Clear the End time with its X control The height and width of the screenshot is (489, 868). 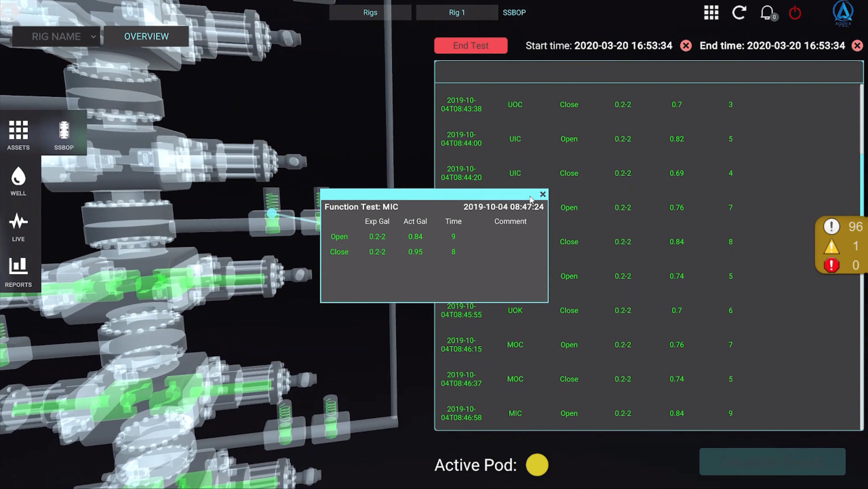point(857,46)
